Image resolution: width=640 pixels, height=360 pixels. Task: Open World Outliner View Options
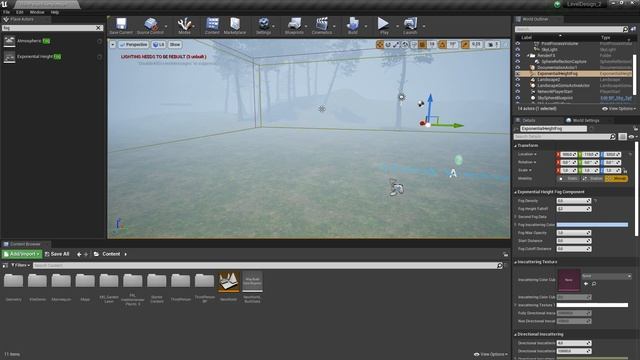(x=619, y=109)
